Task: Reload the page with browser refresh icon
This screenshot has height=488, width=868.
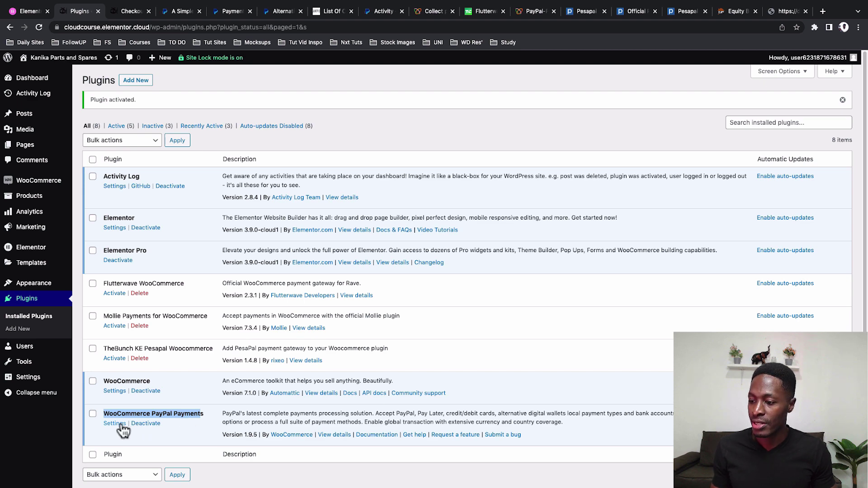Action: click(39, 27)
